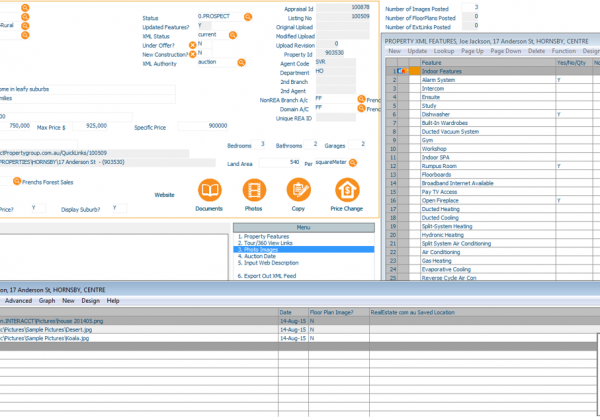This screenshot has height=420, width=600.
Task: Click Delete in features toolbar
Action: point(536,51)
